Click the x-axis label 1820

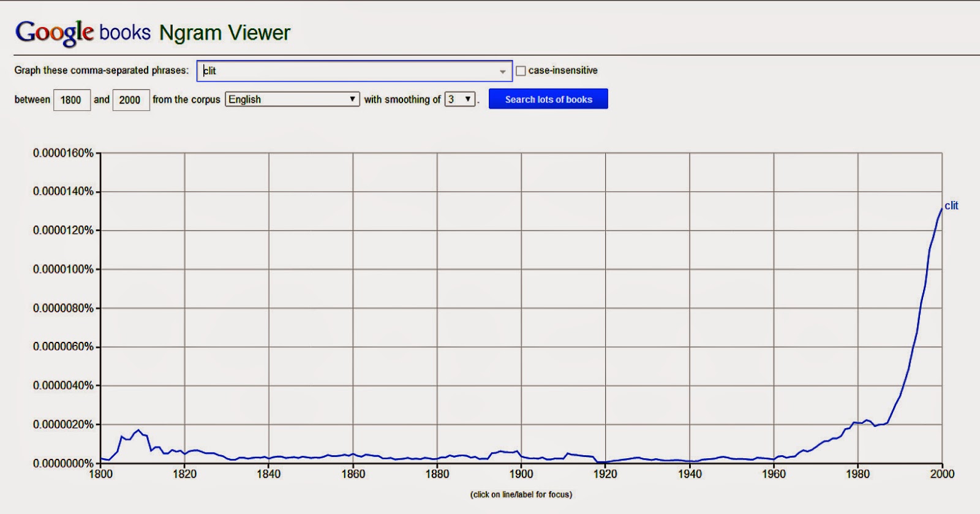click(185, 474)
